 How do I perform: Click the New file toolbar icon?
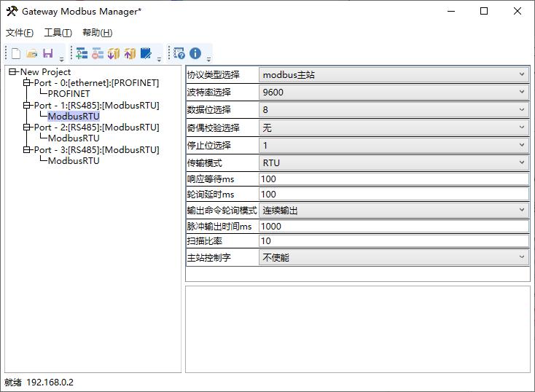point(15,53)
